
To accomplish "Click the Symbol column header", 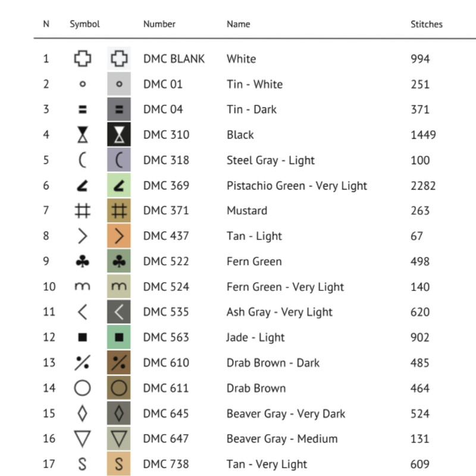I will [84, 24].
